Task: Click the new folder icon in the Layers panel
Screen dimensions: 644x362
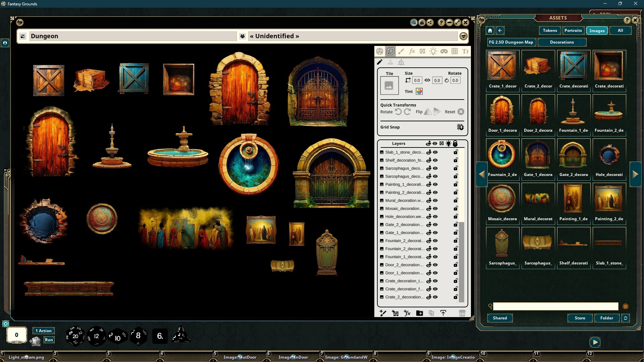Action: [x=419, y=313]
